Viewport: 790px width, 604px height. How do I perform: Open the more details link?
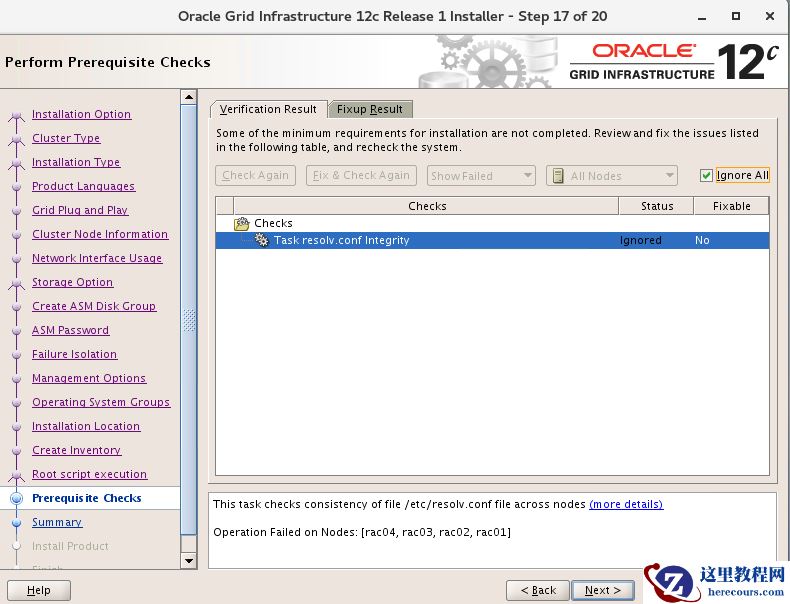[626, 504]
